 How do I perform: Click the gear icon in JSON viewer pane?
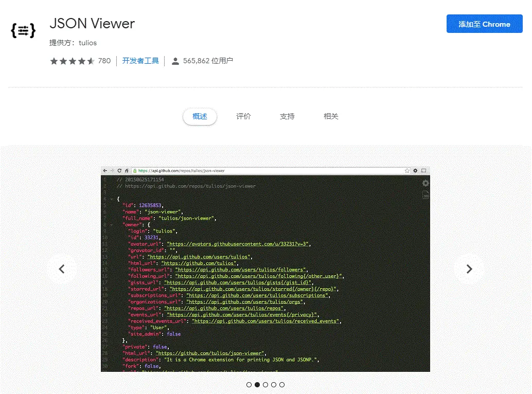coord(425,184)
